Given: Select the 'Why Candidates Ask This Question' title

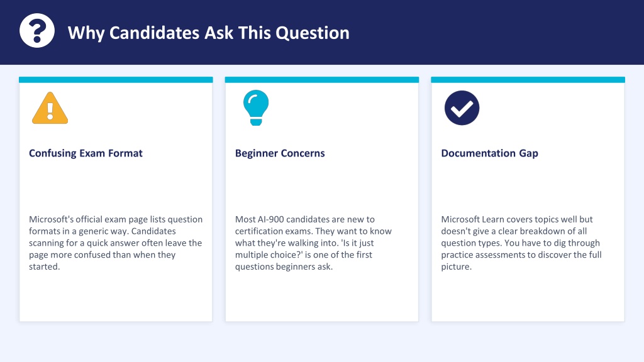Looking at the screenshot, I should (x=209, y=33).
